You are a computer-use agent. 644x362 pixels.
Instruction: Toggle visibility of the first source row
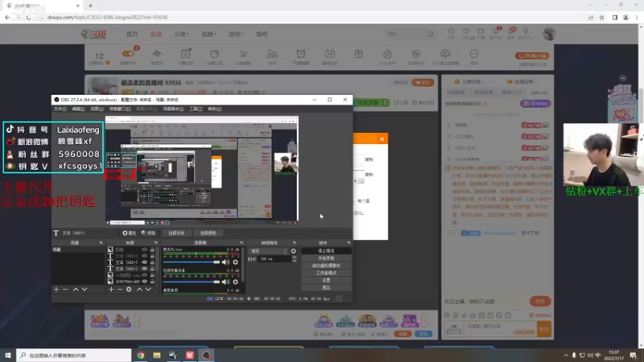click(144, 249)
